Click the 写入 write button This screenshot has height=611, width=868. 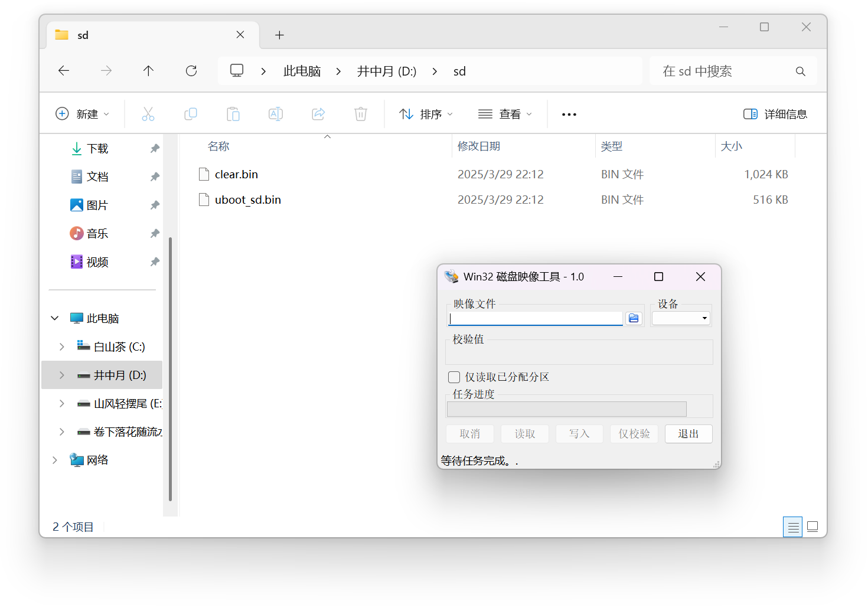(579, 434)
